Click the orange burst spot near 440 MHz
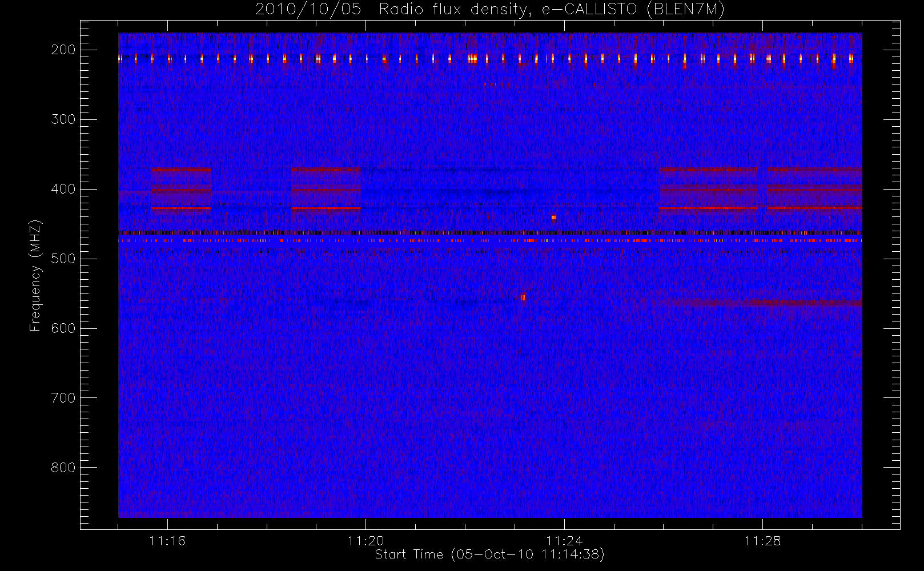 [x=553, y=218]
